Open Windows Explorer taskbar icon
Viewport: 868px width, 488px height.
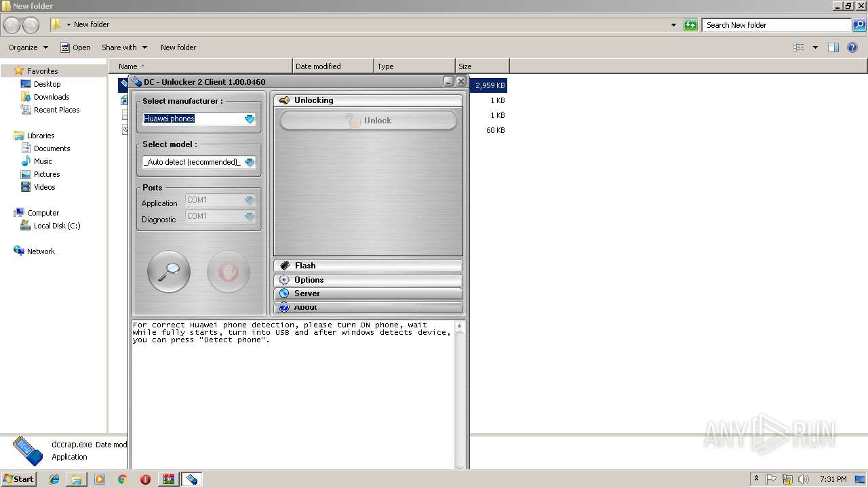pyautogui.click(x=77, y=479)
